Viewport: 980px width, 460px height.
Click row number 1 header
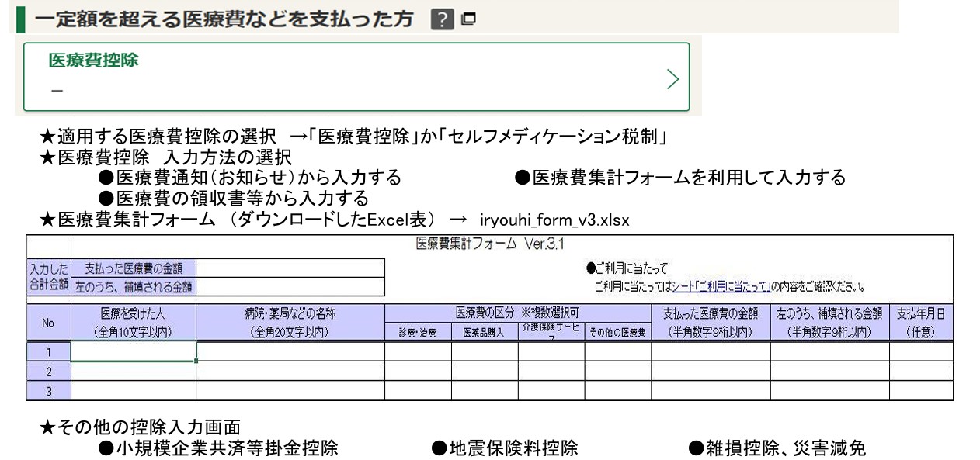[48, 351]
